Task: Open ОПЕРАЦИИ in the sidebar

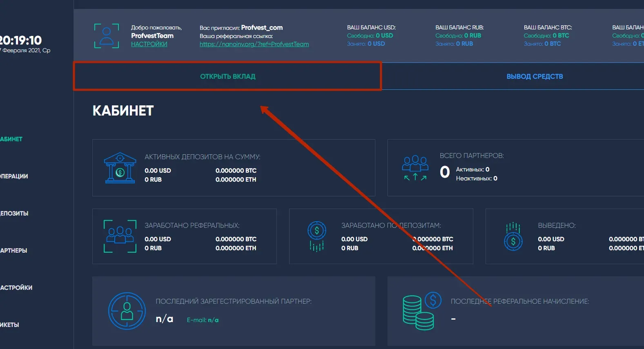Action: click(x=14, y=176)
